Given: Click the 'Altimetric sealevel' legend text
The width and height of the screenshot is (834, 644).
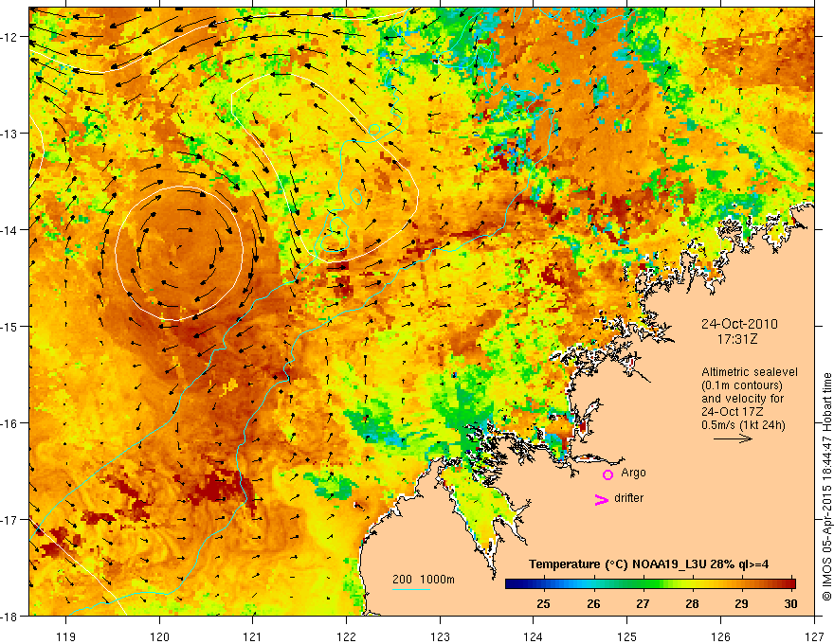Looking at the screenshot, I should pyautogui.click(x=750, y=372).
